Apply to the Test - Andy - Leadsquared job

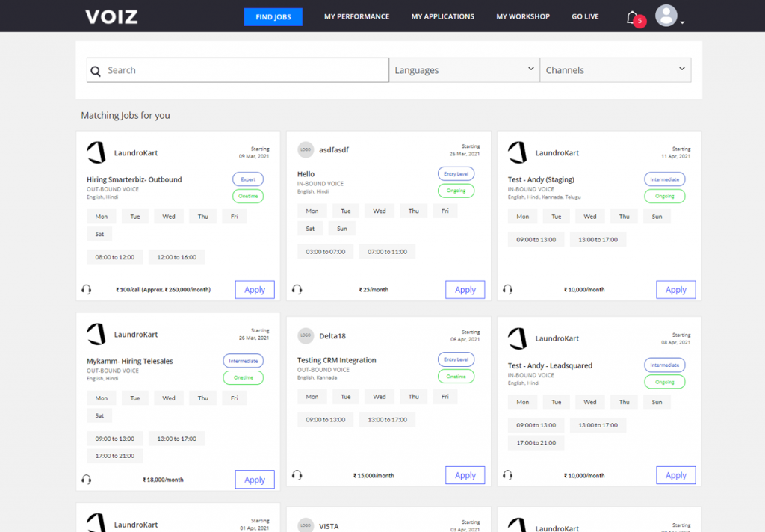(675, 475)
